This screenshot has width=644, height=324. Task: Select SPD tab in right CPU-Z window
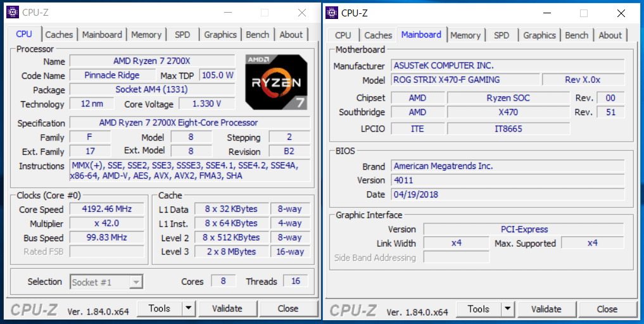click(502, 35)
